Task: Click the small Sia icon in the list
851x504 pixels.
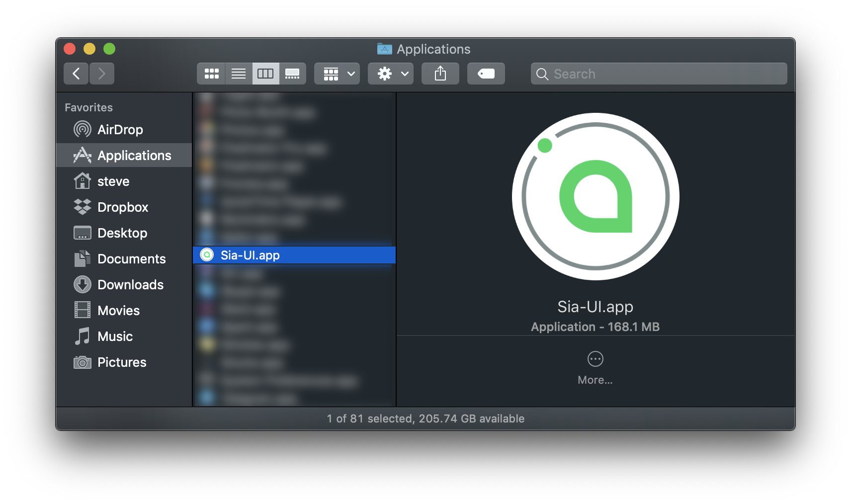Action: [x=207, y=255]
